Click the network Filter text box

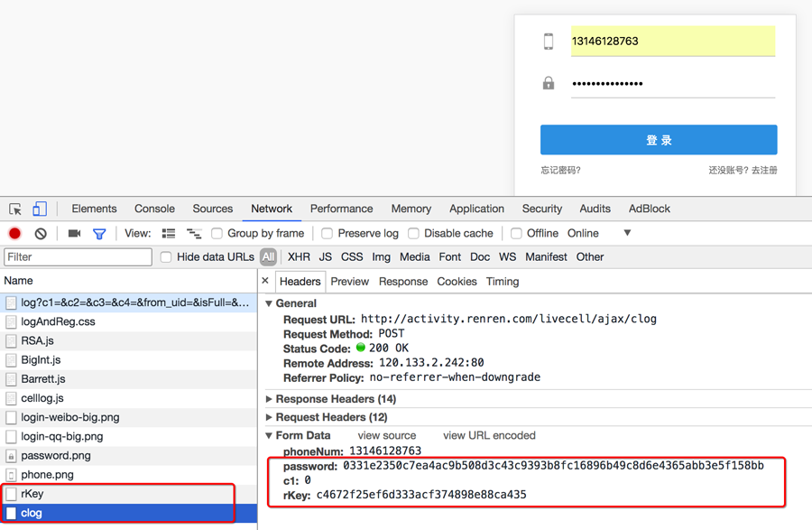pyautogui.click(x=78, y=257)
